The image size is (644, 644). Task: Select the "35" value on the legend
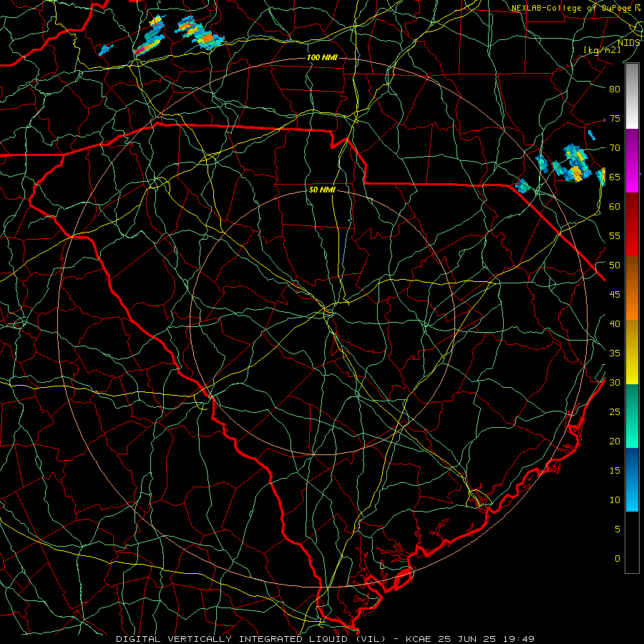[x=615, y=353]
